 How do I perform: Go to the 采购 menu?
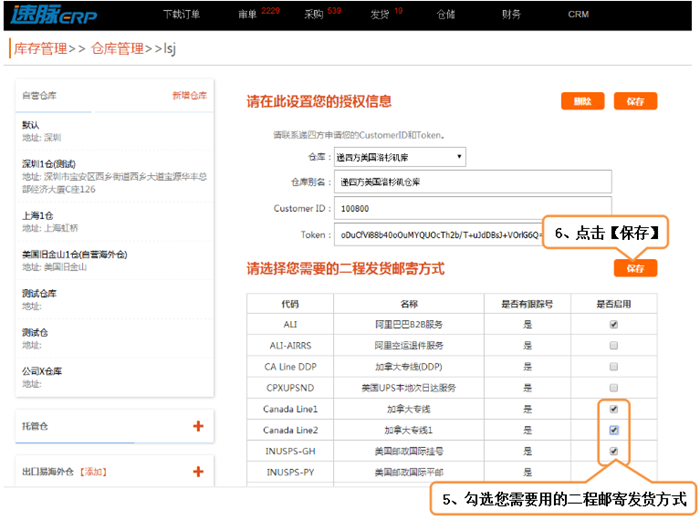314,14
